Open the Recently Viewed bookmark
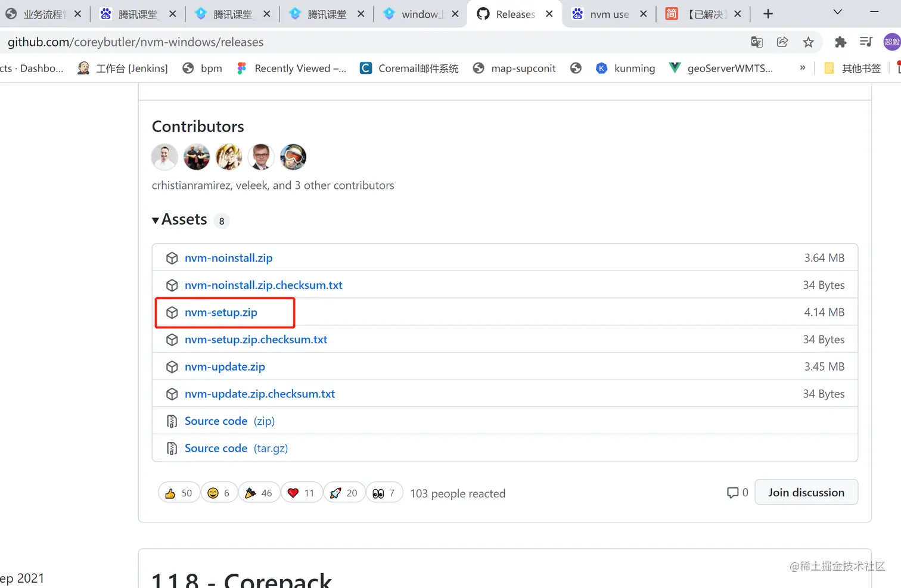The width and height of the screenshot is (901, 588). click(x=291, y=68)
